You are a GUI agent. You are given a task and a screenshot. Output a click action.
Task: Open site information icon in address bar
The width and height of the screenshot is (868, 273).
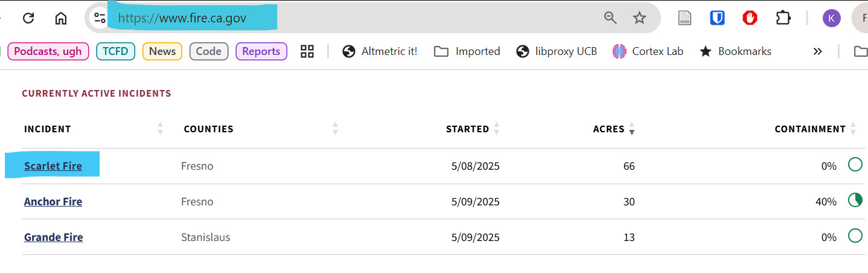click(100, 18)
